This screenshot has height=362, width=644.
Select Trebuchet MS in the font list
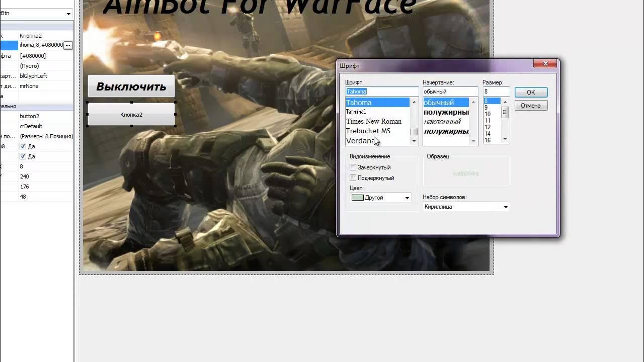click(x=377, y=131)
